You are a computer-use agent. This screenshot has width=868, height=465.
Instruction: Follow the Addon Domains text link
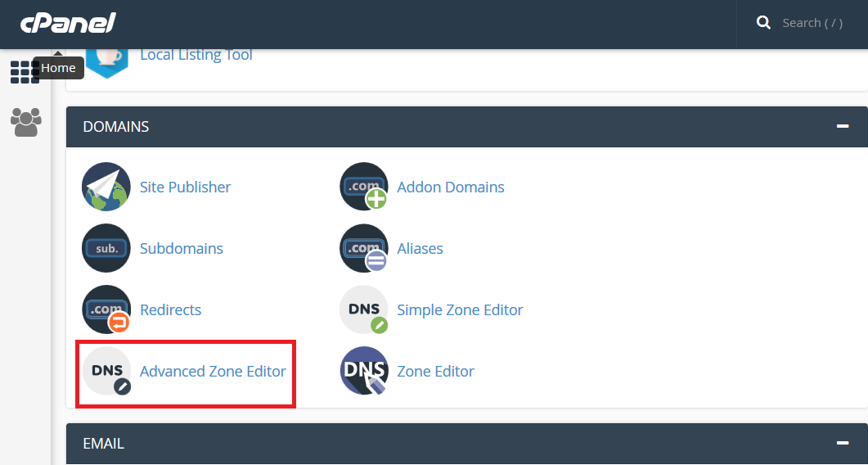point(450,187)
